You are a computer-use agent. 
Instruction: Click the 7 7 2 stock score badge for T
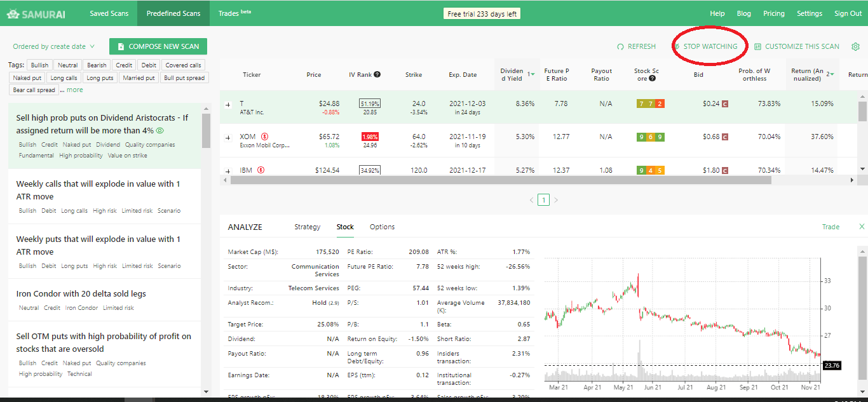pyautogui.click(x=651, y=104)
